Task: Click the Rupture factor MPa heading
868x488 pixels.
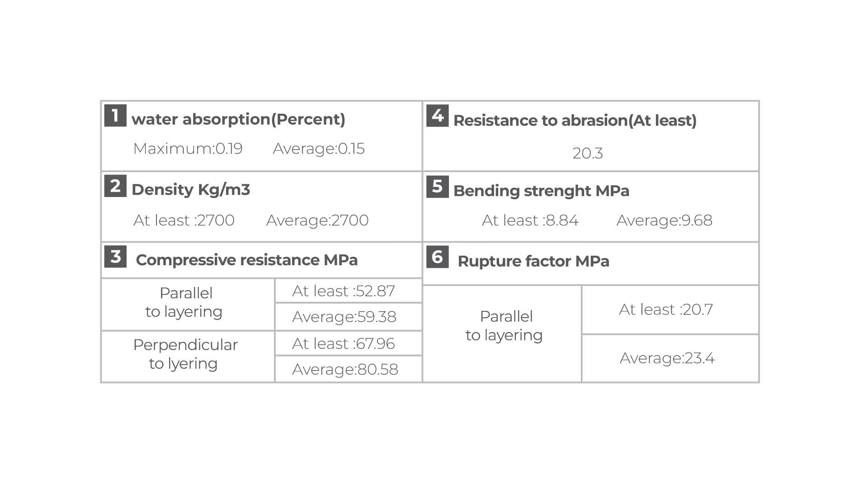Action: pyautogui.click(x=533, y=261)
